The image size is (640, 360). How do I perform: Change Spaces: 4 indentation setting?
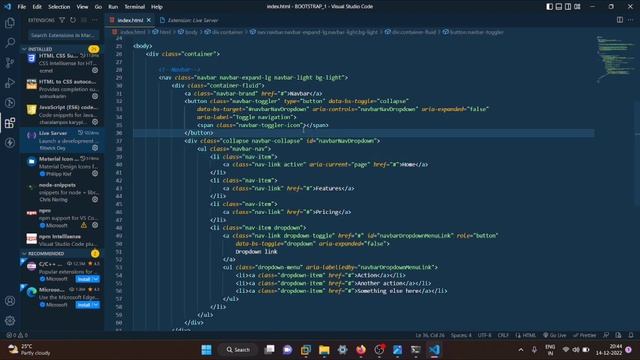point(461,335)
